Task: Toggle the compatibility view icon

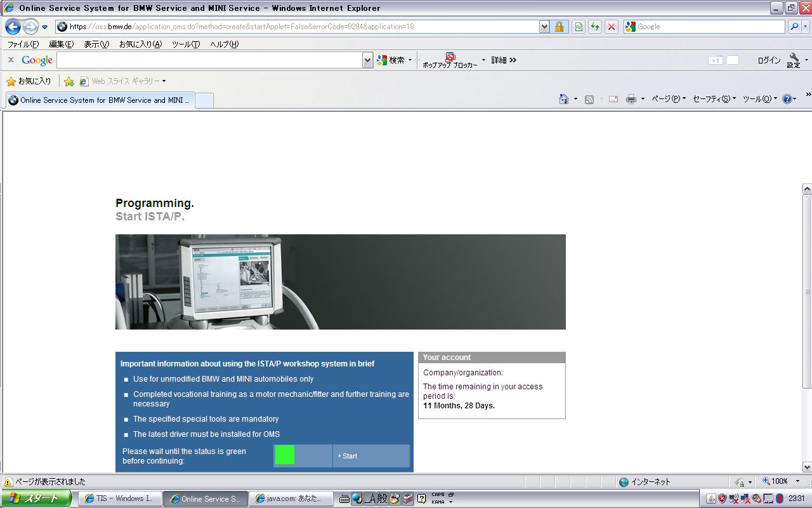Action: coord(578,27)
